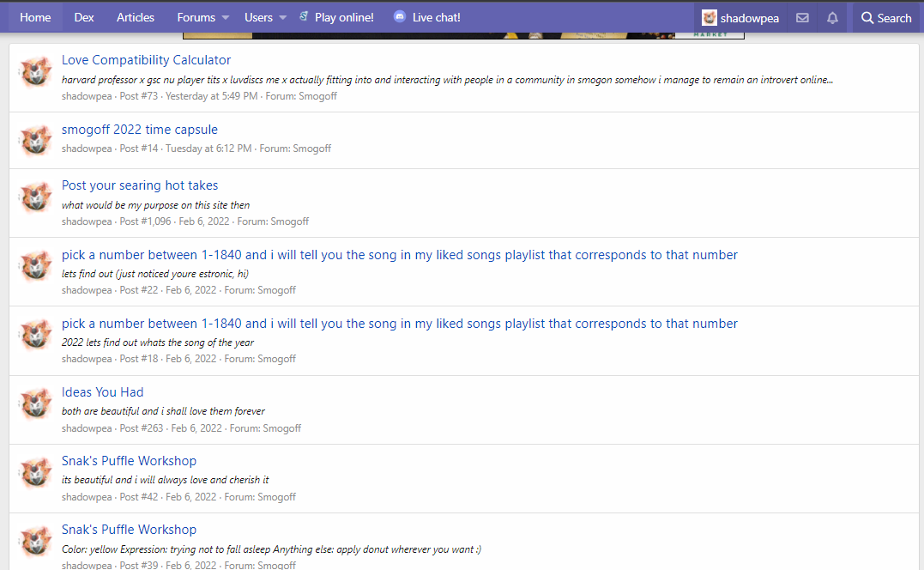
Task: Click the Play online icon
Action: pos(304,17)
